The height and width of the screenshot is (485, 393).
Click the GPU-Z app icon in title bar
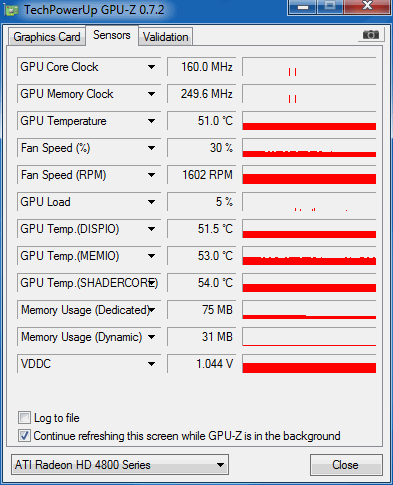(x=11, y=10)
